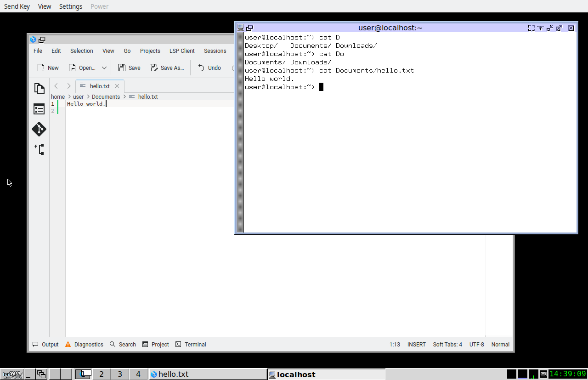Open the Search panel at bottom
Viewport: 588px width, 380px height.
coord(123,344)
